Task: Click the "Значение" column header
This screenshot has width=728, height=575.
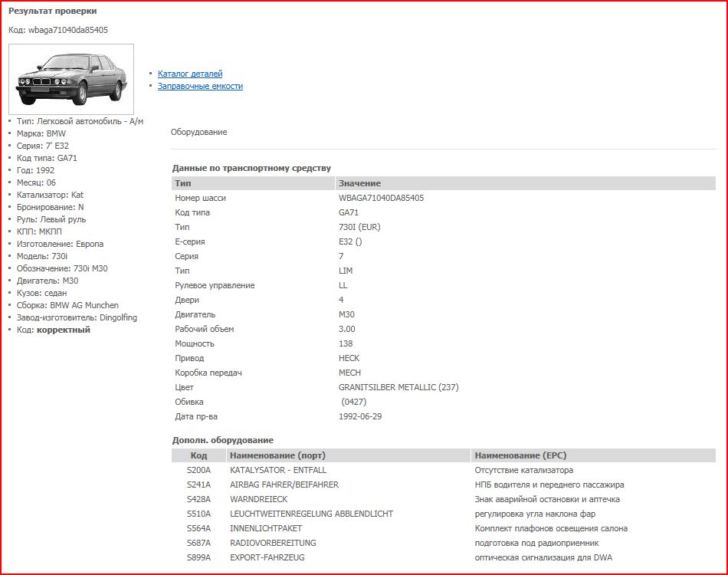Action: pos(359,183)
